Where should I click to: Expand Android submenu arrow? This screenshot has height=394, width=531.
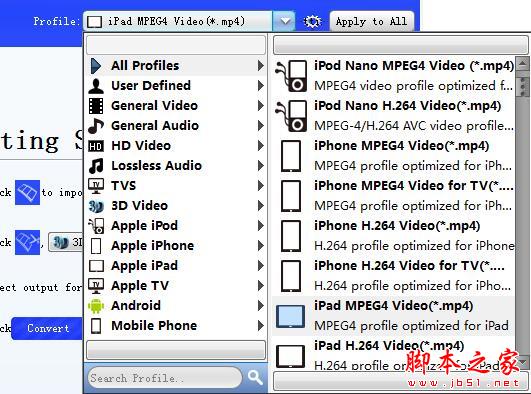(x=260, y=306)
